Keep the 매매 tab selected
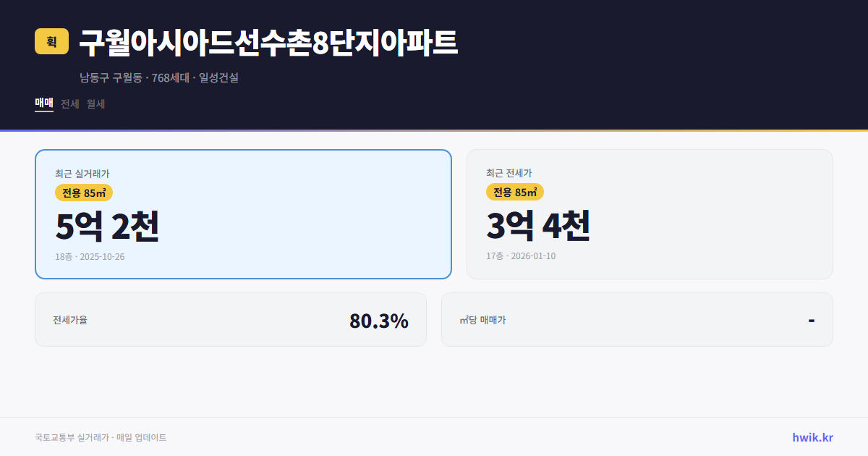Viewport: 868px width, 456px height. tap(43, 104)
